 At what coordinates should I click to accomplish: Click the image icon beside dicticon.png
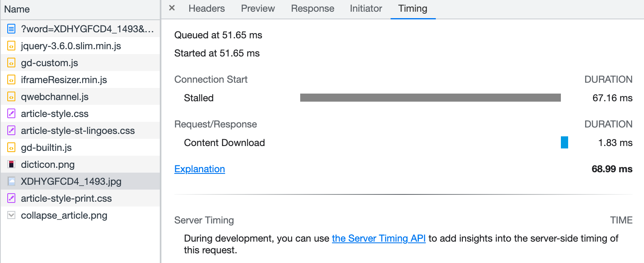coord(11,165)
